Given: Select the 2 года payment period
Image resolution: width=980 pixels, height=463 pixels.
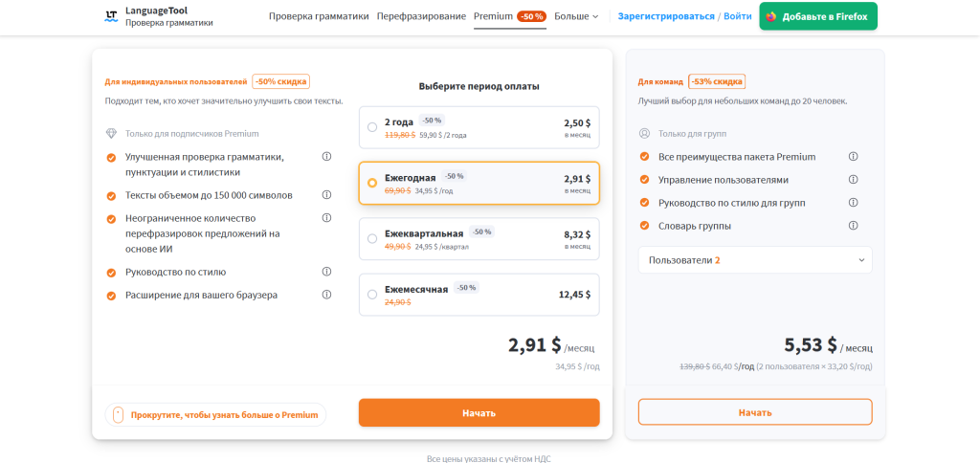Looking at the screenshot, I should (479, 127).
